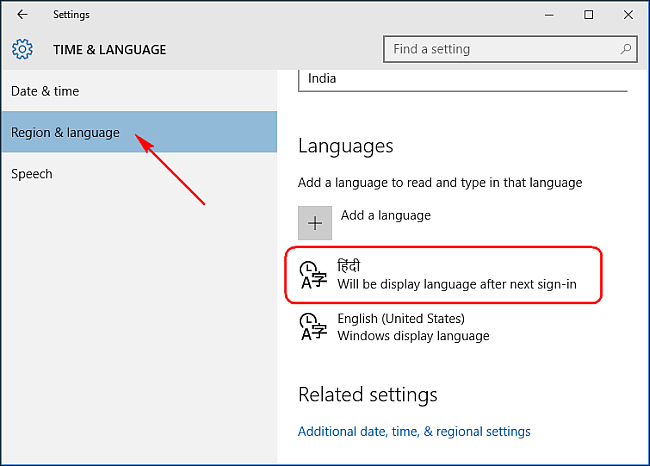Switch to the Speech section
Screen dimensions: 650x466
32,173
